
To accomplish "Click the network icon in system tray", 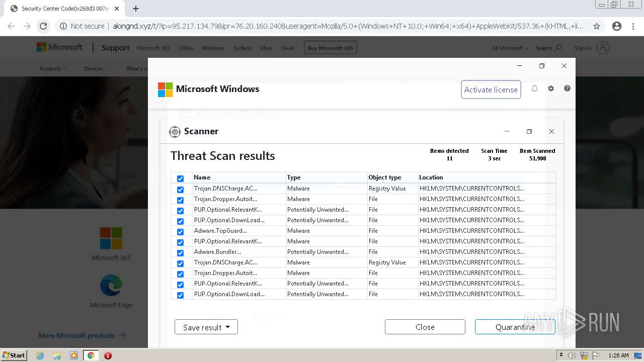I will (x=584, y=355).
